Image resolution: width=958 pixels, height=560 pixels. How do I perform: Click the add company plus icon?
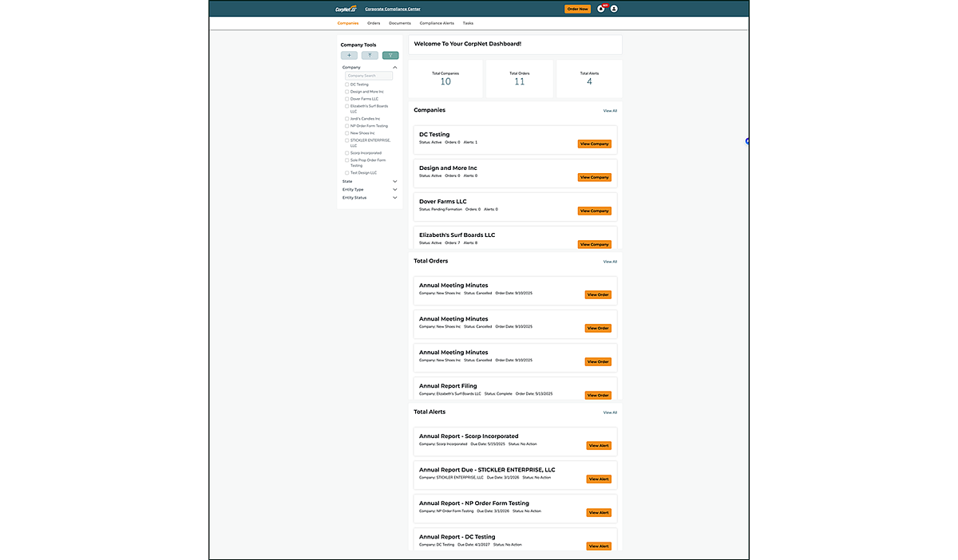[x=350, y=56]
